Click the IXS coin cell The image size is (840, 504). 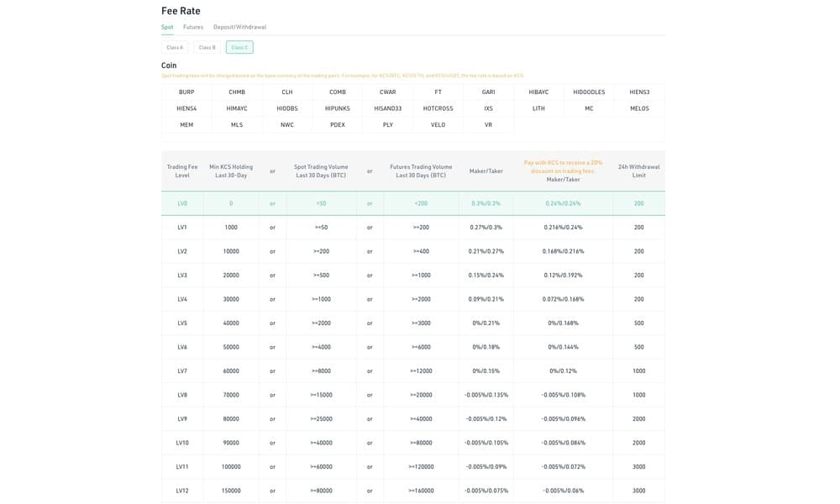[x=489, y=108]
